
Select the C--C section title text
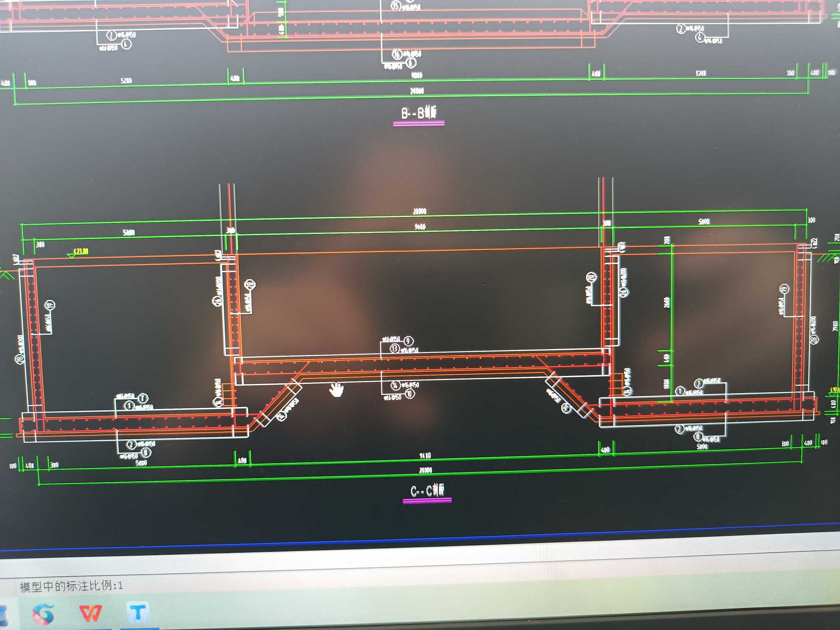coord(427,491)
